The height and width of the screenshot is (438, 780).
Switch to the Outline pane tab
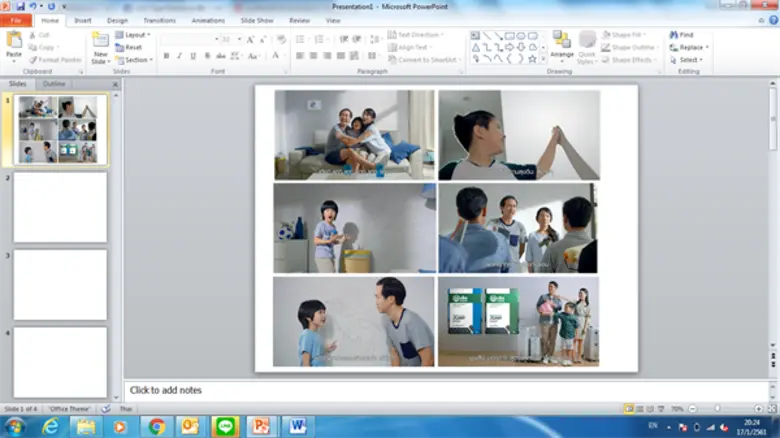pos(53,84)
